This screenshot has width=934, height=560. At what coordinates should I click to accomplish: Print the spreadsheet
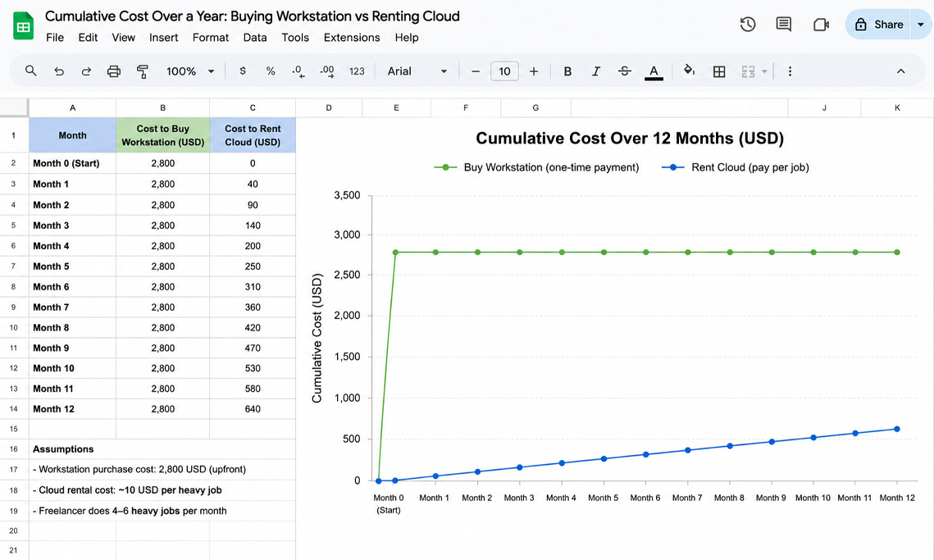114,71
